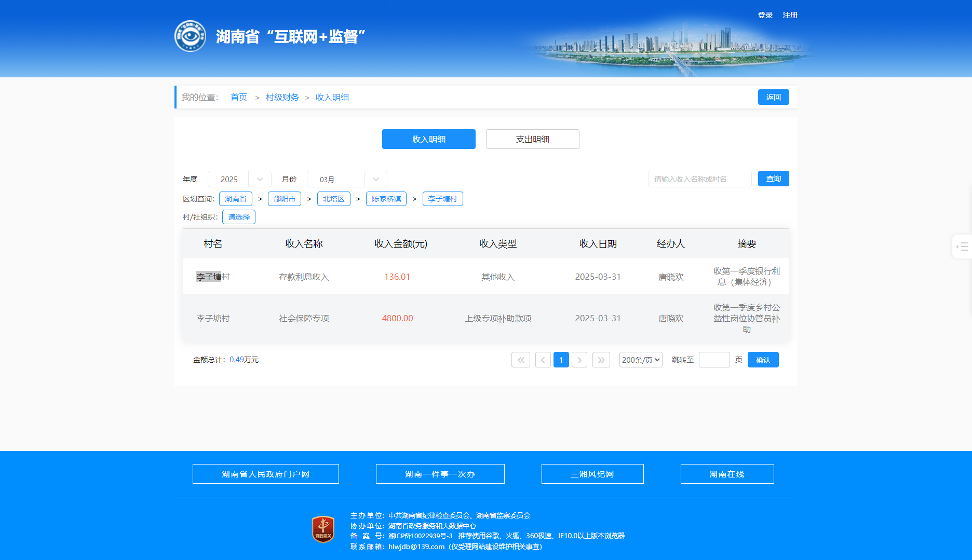Focus the 跳转至 page number field

point(714,360)
